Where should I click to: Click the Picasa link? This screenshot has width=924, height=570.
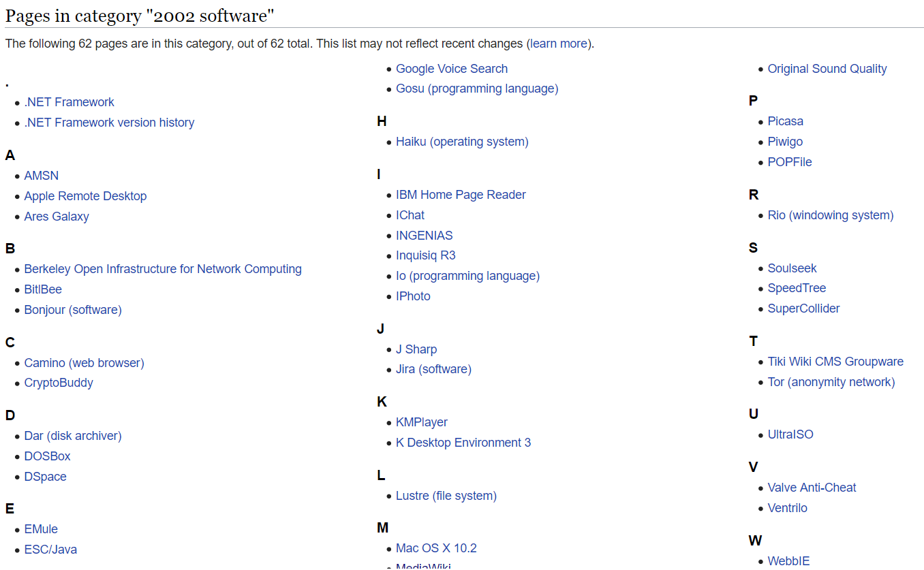point(786,121)
